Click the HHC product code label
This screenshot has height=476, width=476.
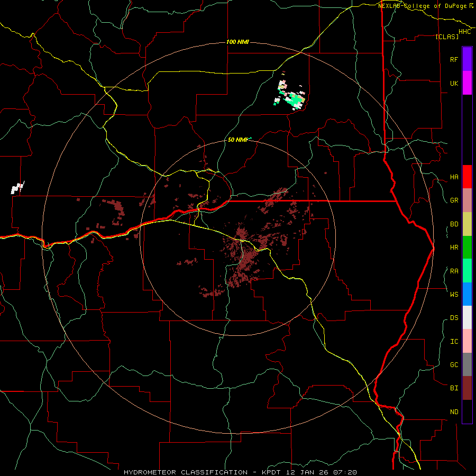click(465, 32)
